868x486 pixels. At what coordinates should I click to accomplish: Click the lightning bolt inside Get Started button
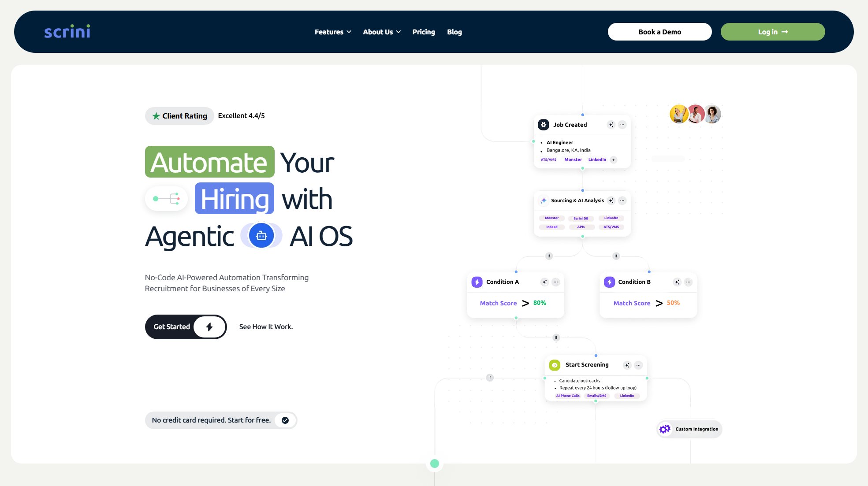209,327
